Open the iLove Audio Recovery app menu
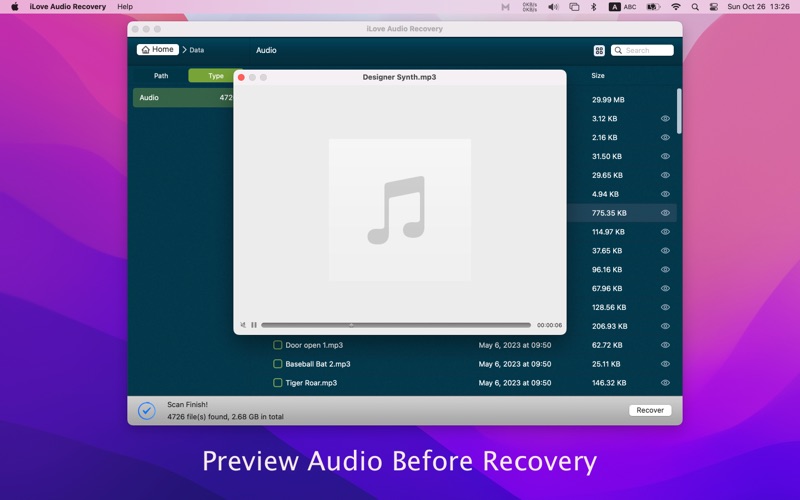Screen dimensions: 800x500 67,7
